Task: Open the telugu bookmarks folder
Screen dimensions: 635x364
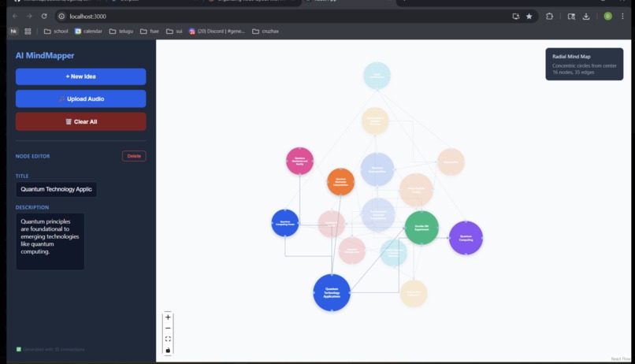Action: click(121, 32)
